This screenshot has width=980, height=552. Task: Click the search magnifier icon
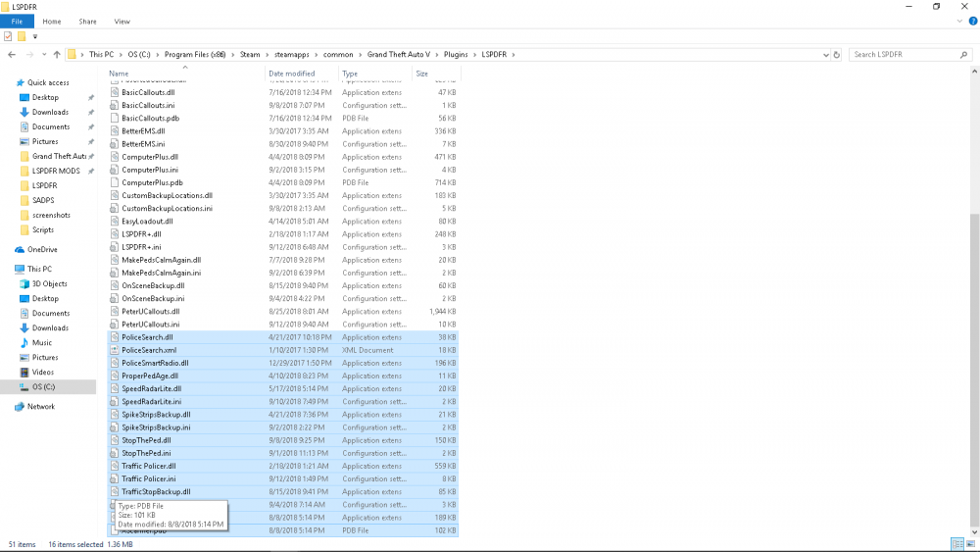(963, 54)
